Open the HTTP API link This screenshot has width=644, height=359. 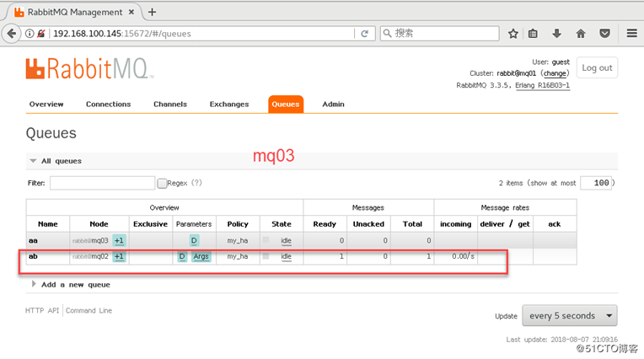[x=42, y=310]
